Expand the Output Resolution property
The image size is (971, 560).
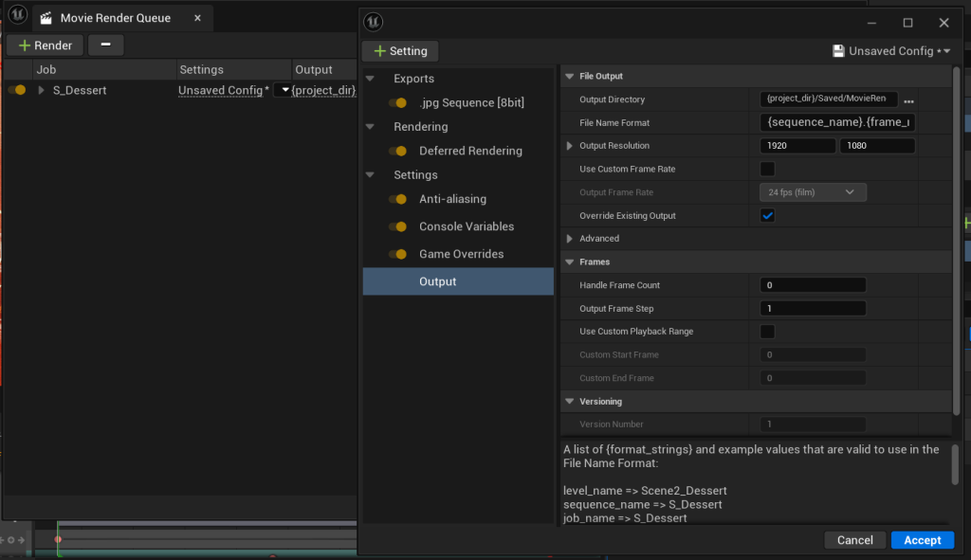[570, 146]
